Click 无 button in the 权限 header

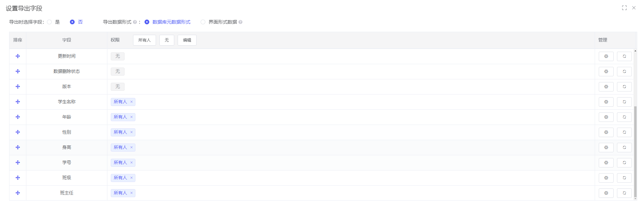click(x=166, y=40)
